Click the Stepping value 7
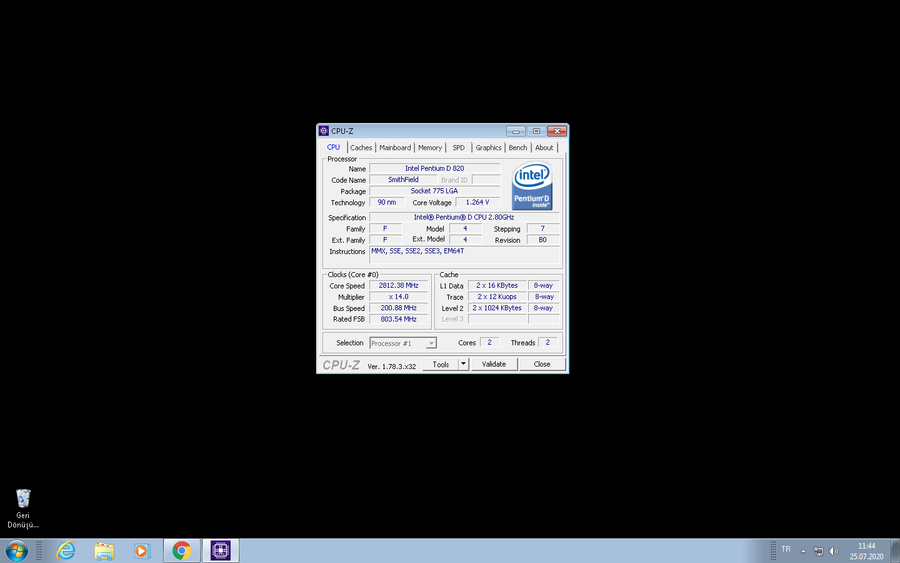Screen dimensions: 900x563 pyautogui.click(x=542, y=228)
